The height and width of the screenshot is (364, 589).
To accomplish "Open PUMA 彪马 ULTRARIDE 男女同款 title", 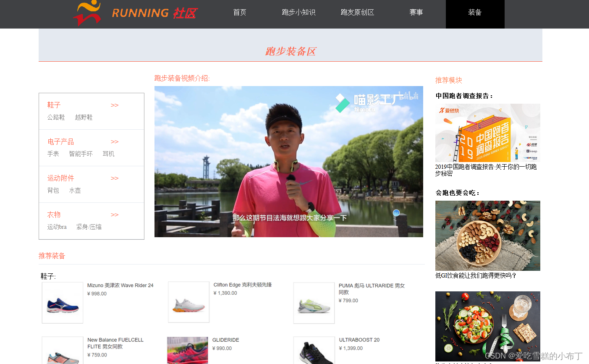I will (372, 289).
